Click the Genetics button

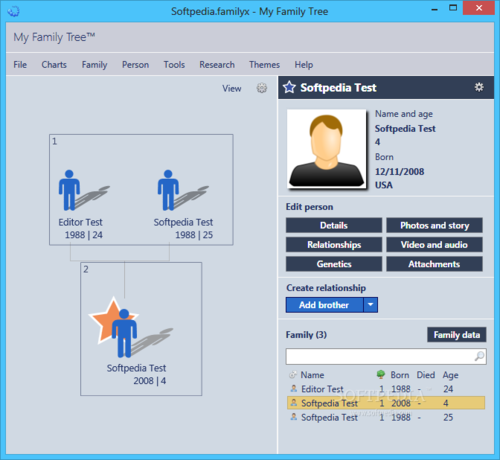pos(334,264)
